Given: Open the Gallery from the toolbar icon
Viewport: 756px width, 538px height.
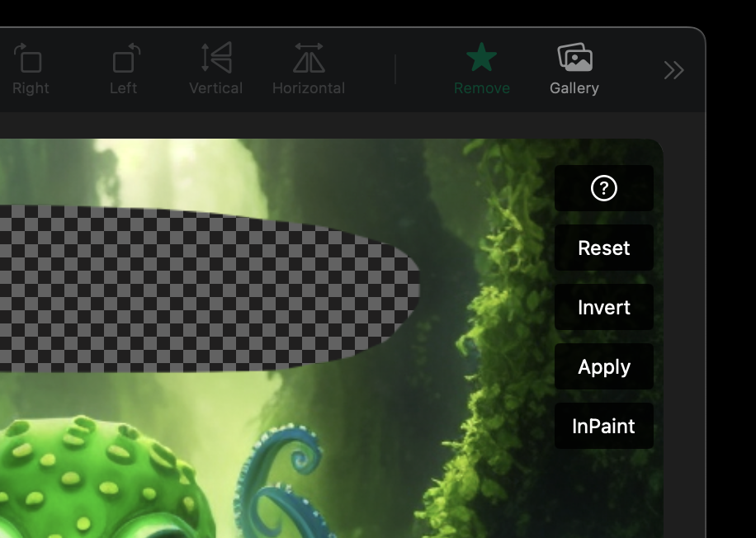Looking at the screenshot, I should 574,58.
